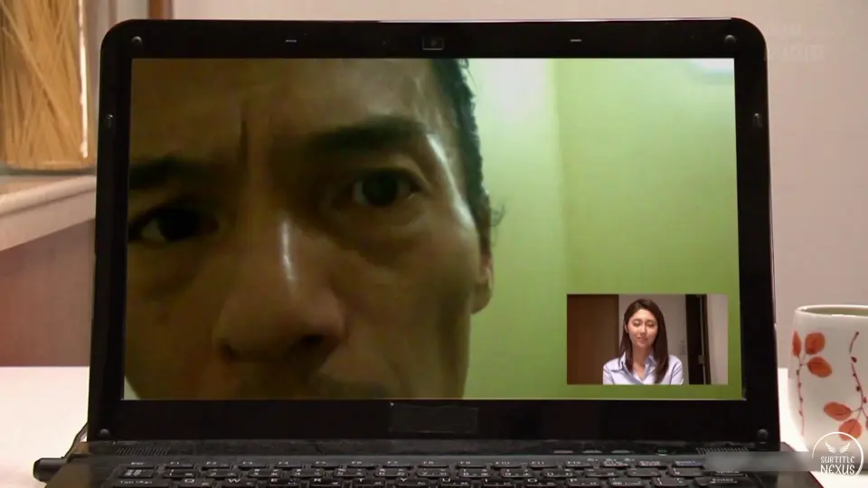Screen dimensions: 868x488
Task: Click the left microphone slot beside the webcam
Action: [x=290, y=41]
